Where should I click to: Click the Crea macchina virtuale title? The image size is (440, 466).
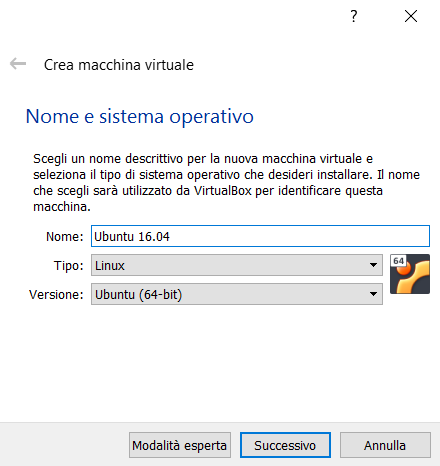pos(119,65)
